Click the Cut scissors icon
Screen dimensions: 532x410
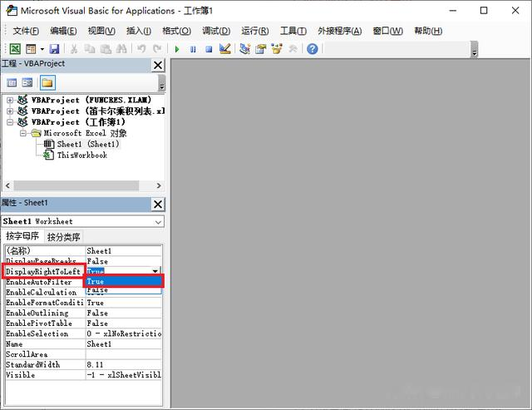click(x=74, y=49)
